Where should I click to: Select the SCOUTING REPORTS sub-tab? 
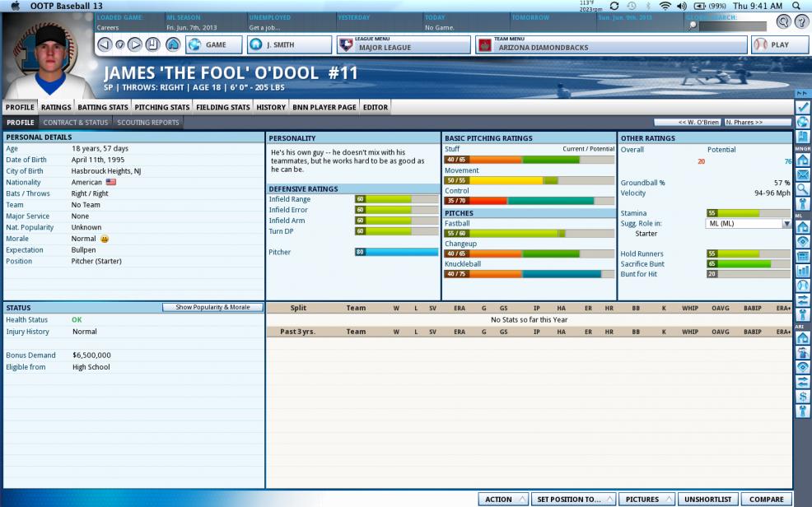coord(147,123)
